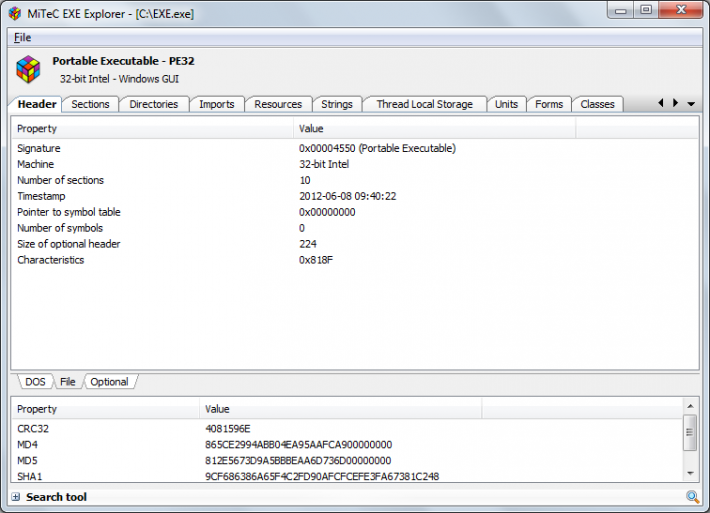Viewport: 710px width, 513px height.
Task: Select the Optional header sub-tab
Action: coord(109,382)
